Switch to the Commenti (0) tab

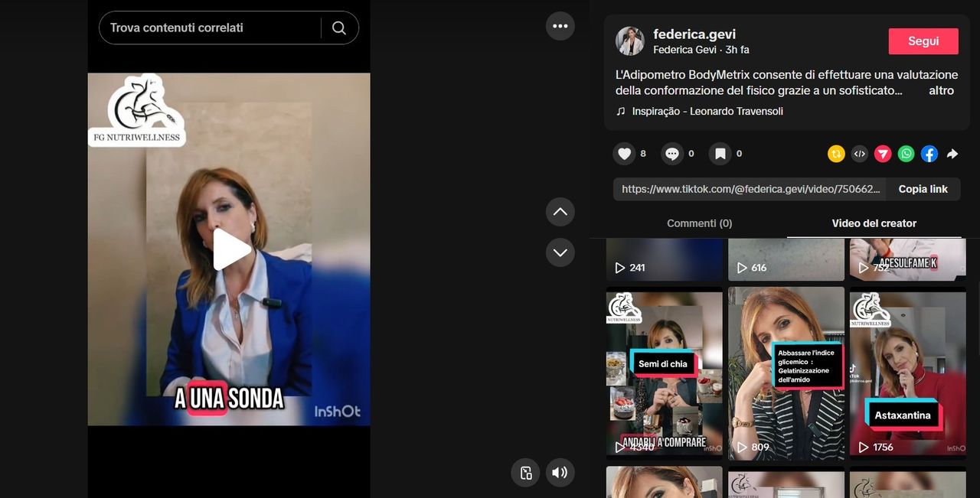tap(699, 223)
